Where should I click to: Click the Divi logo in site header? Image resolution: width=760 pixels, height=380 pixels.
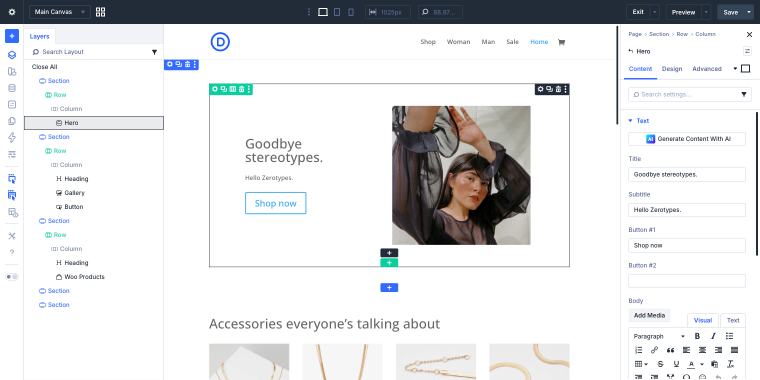click(x=220, y=42)
